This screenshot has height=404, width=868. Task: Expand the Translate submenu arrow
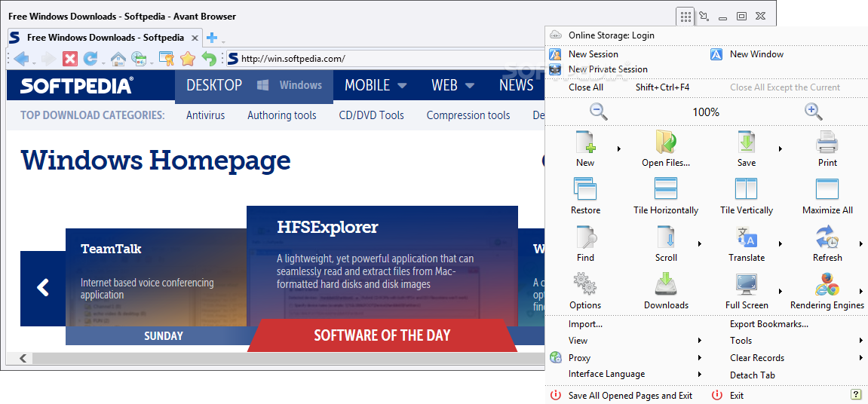click(781, 243)
